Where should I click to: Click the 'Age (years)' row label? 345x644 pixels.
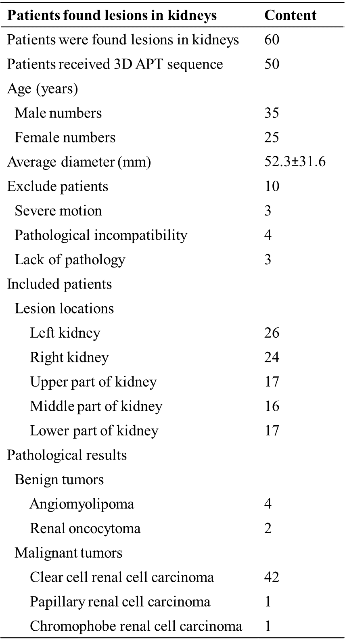pyautogui.click(x=42, y=89)
